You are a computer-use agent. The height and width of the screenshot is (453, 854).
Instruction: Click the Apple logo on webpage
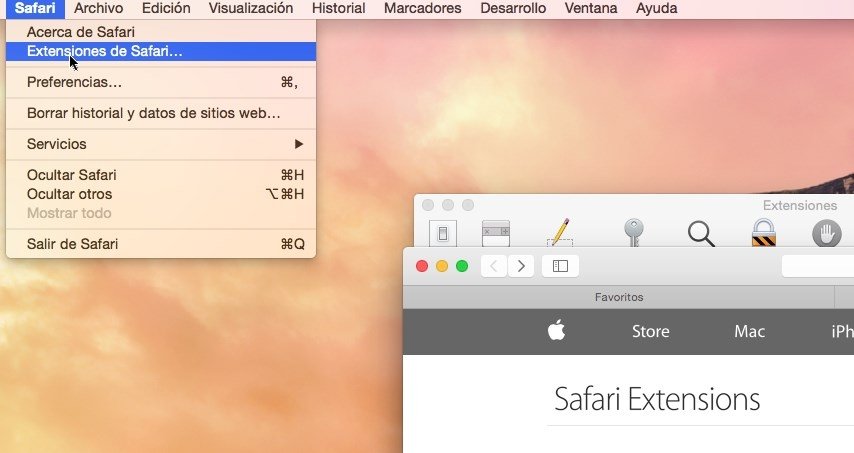[x=556, y=330]
